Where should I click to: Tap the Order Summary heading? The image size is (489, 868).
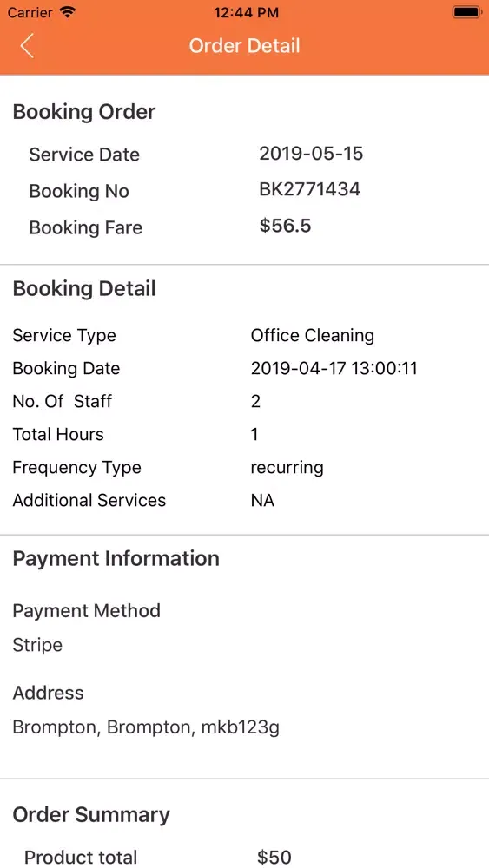[91, 815]
